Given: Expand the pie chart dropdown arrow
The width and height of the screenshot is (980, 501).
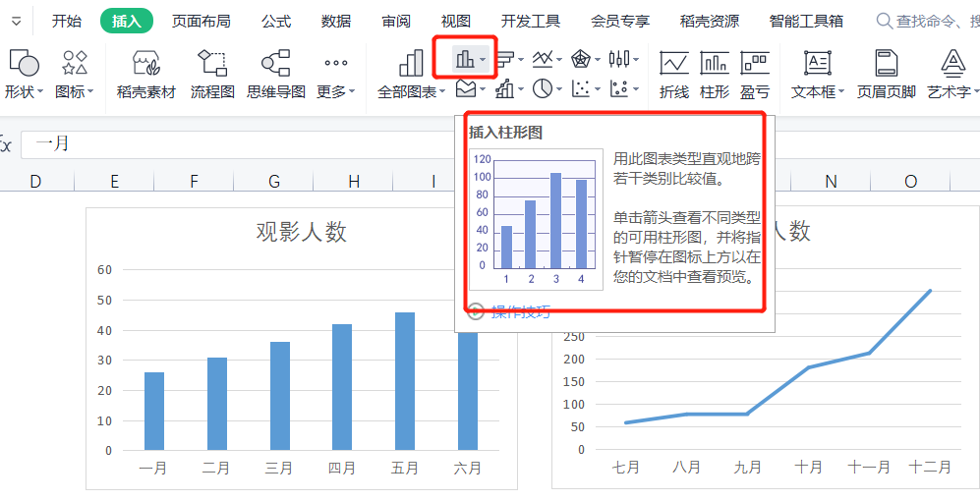Looking at the screenshot, I should pos(559,89).
